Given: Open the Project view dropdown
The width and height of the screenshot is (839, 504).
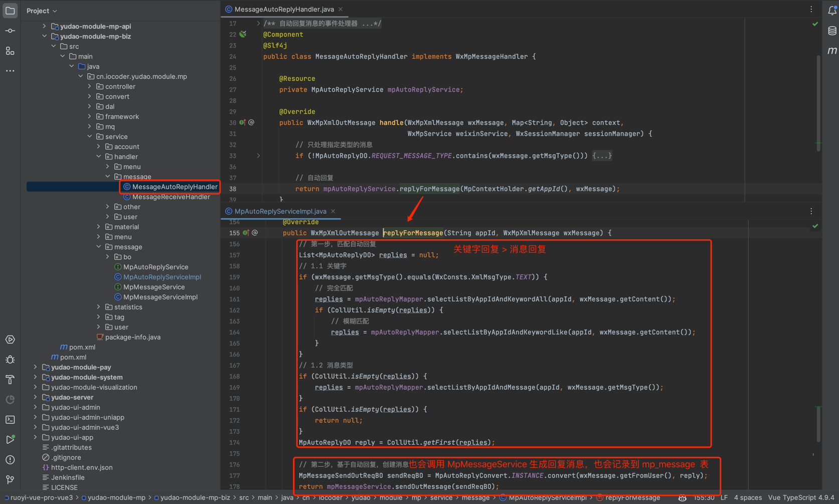Looking at the screenshot, I should click(42, 11).
